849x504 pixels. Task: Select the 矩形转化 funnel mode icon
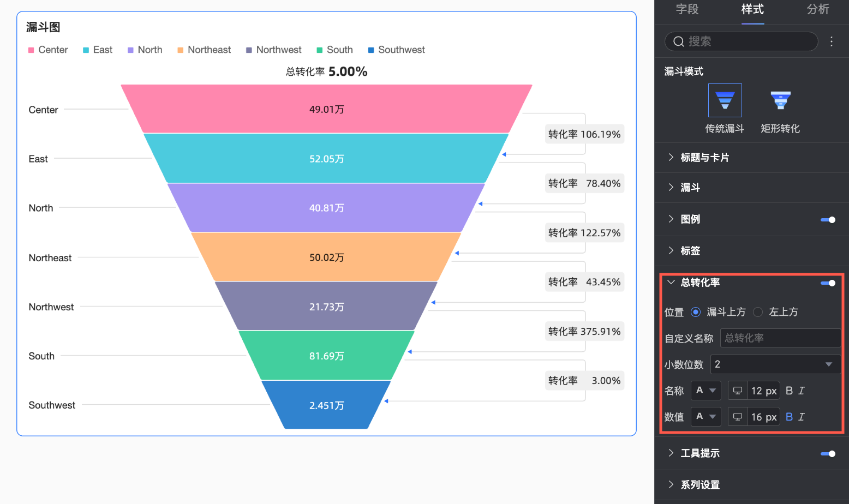pos(780,100)
